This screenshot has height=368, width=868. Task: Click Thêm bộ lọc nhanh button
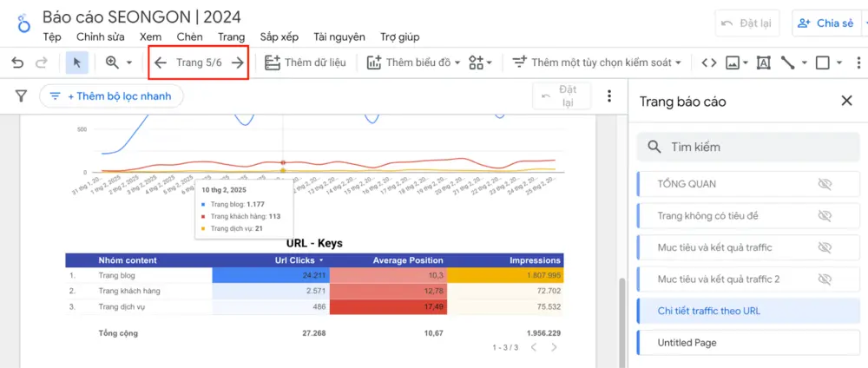(x=111, y=96)
